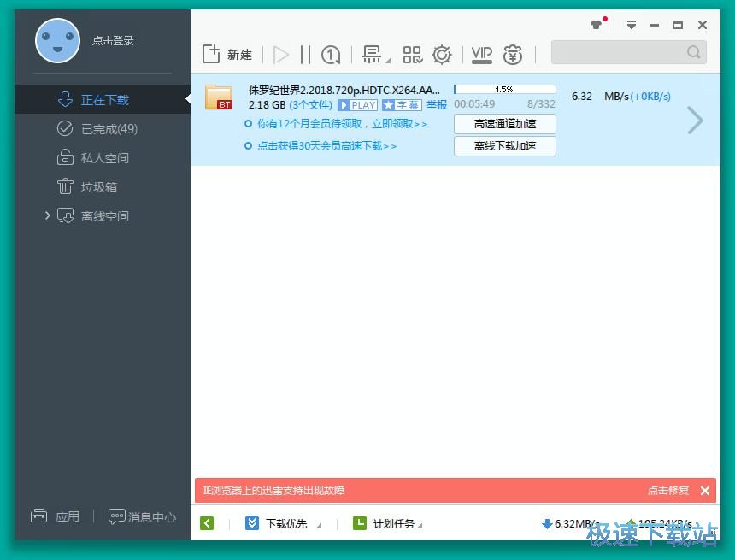Click the grid QR-style toolbar icon
Viewport: 735px width, 560px height.
[x=413, y=55]
